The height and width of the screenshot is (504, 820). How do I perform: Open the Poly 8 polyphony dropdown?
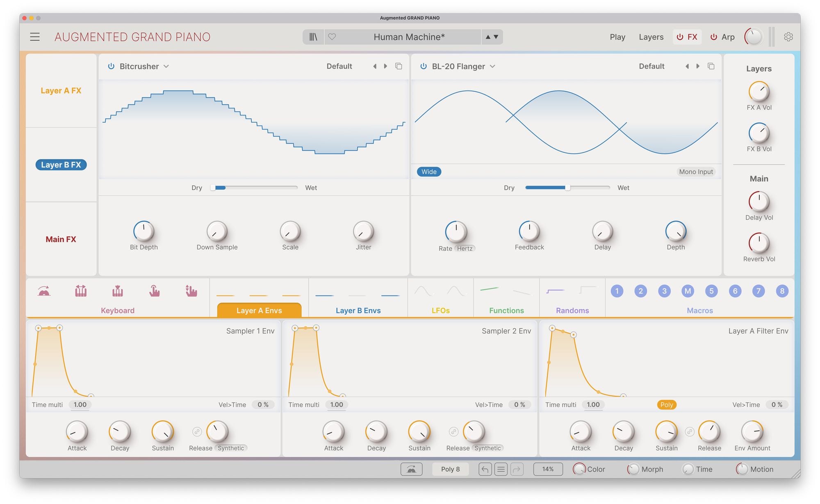pos(450,469)
